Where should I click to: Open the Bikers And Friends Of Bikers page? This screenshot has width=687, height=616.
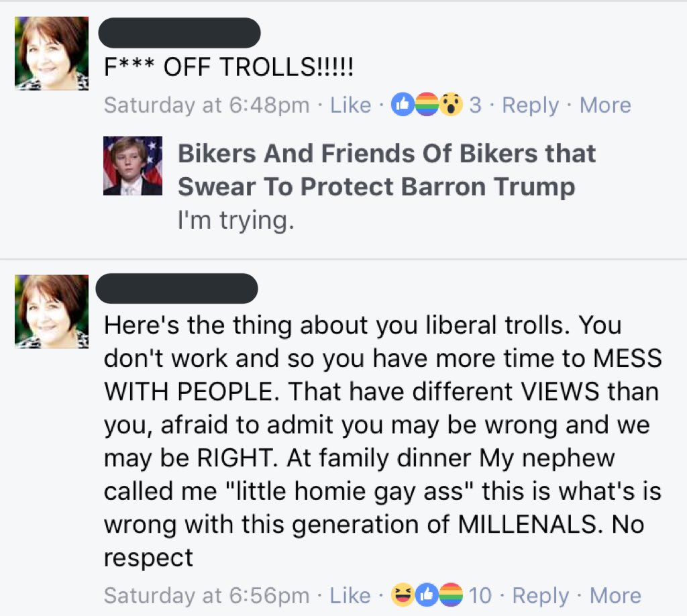point(387,170)
